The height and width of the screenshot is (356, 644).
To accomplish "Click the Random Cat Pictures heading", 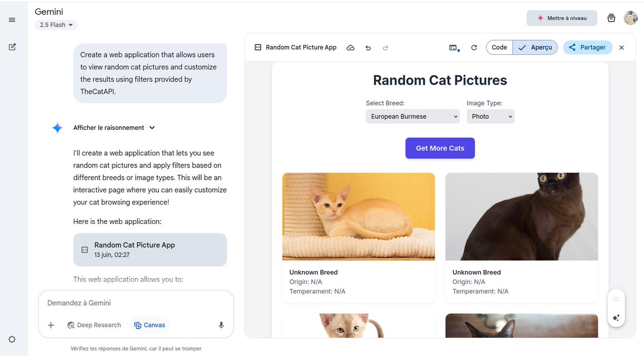I will (440, 80).
